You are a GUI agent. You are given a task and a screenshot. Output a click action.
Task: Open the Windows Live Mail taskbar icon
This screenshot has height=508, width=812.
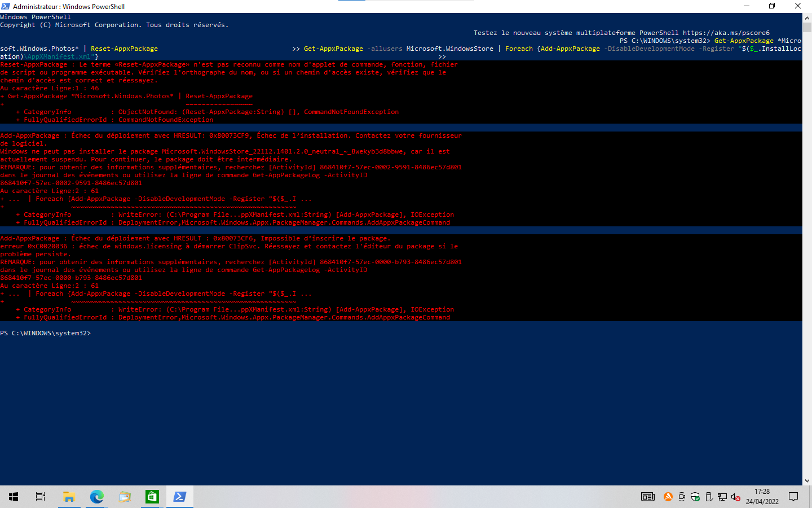tap(125, 497)
